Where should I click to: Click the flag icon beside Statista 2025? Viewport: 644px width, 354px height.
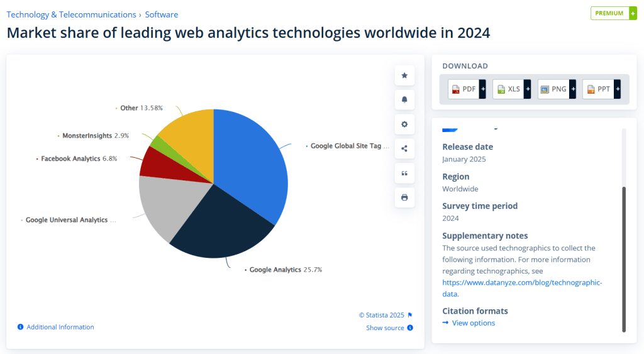(410, 315)
